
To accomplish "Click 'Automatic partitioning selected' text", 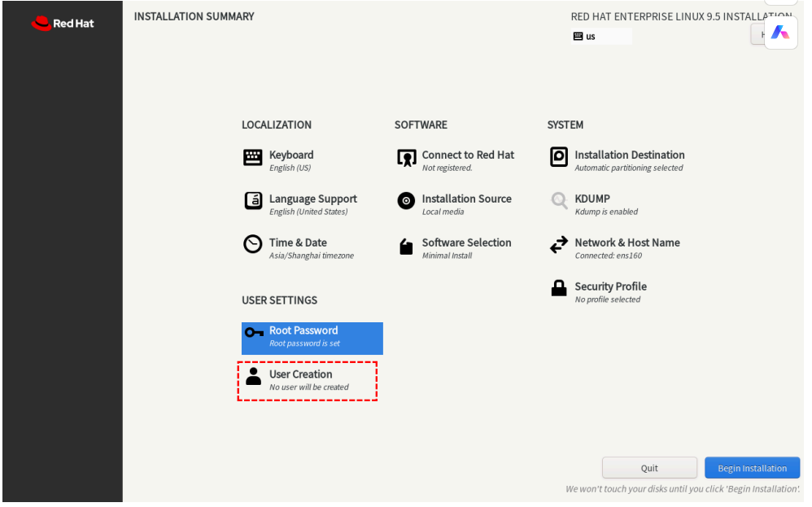I will (x=629, y=168).
